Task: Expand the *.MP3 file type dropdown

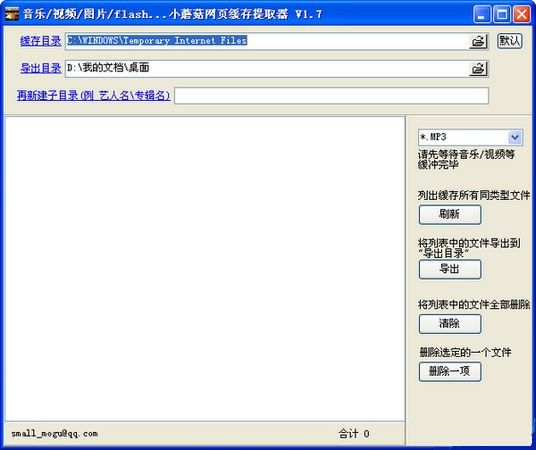Action: click(515, 137)
